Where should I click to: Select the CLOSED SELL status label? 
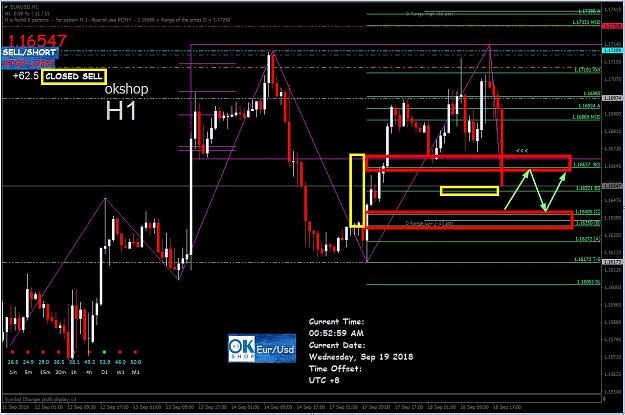tap(74, 77)
